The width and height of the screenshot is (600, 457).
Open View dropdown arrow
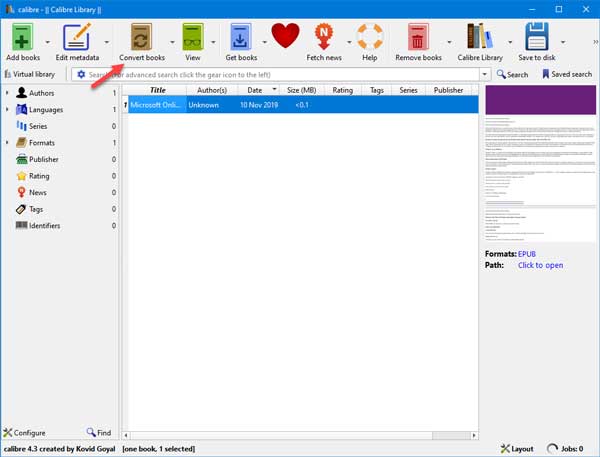pos(213,41)
